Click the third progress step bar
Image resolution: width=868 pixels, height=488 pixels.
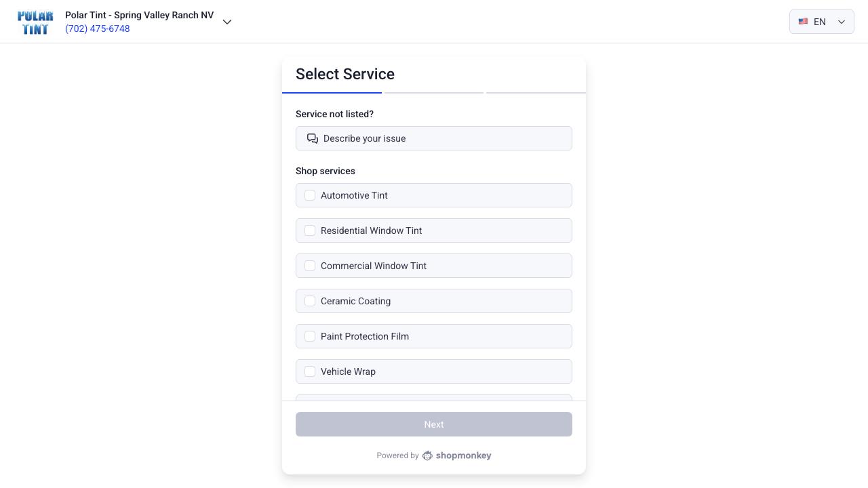tap(536, 92)
